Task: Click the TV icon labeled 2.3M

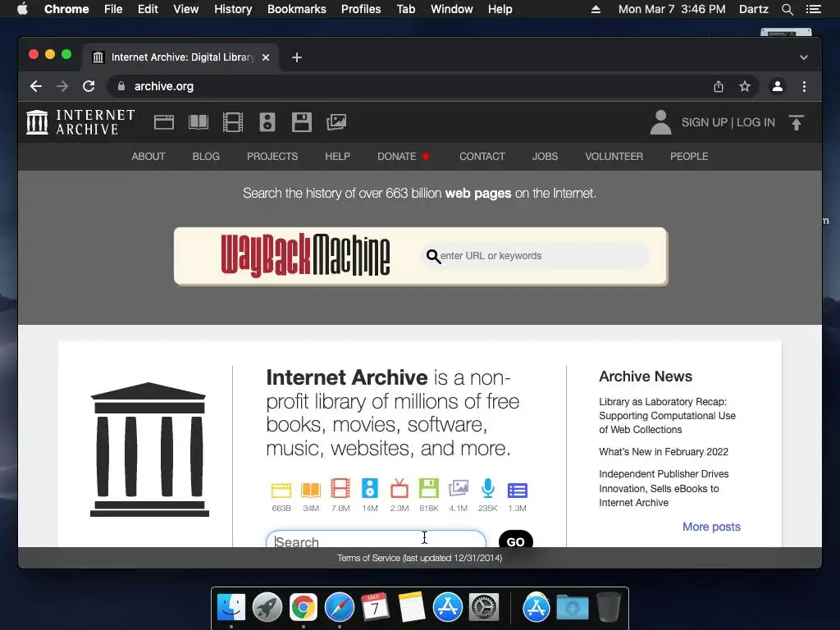Action: pos(399,488)
